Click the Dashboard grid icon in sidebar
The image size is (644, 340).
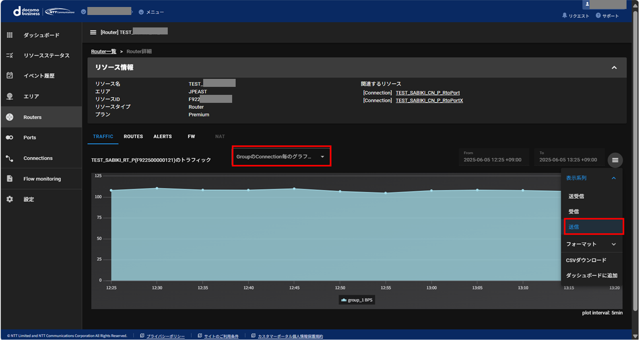(9, 35)
